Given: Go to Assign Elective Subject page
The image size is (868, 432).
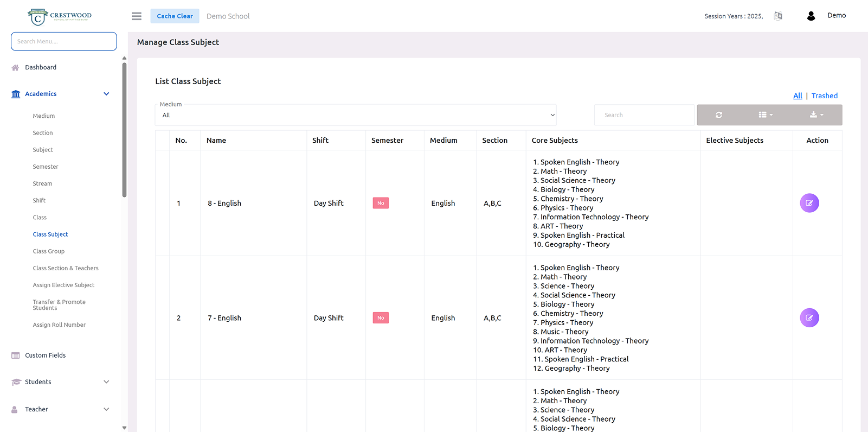Looking at the screenshot, I should click(63, 285).
